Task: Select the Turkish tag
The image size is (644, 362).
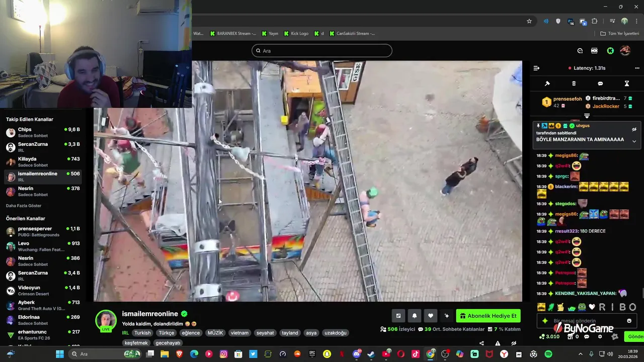Action: coord(142,333)
